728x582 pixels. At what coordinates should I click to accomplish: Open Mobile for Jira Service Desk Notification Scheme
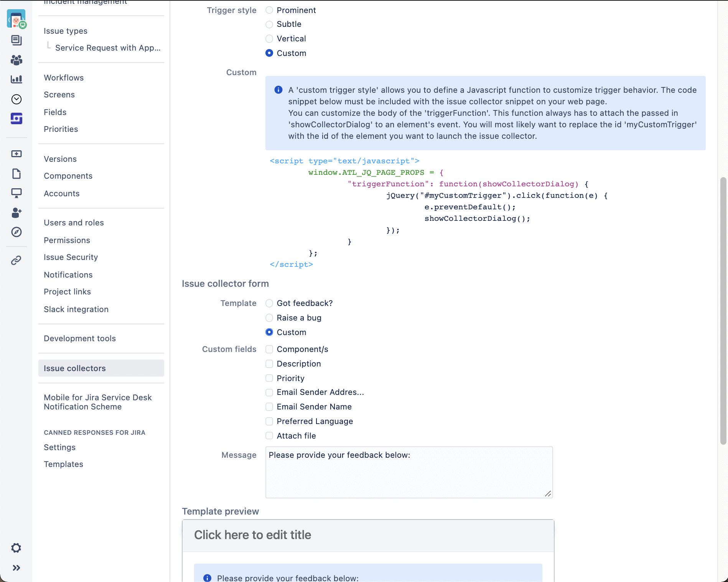coord(98,402)
